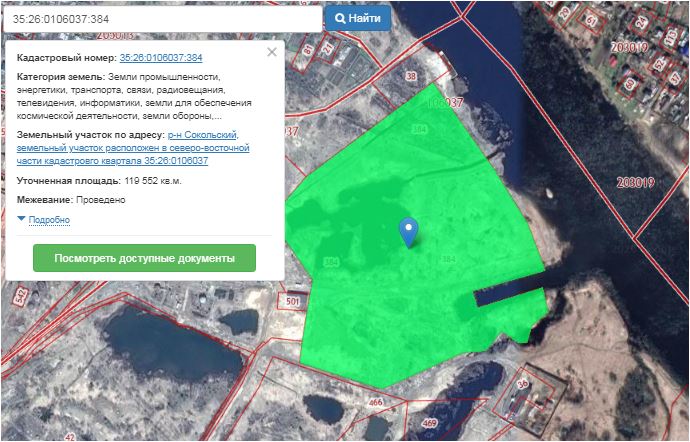
Task: Click quarter label 203019 over the river
Action: click(635, 183)
